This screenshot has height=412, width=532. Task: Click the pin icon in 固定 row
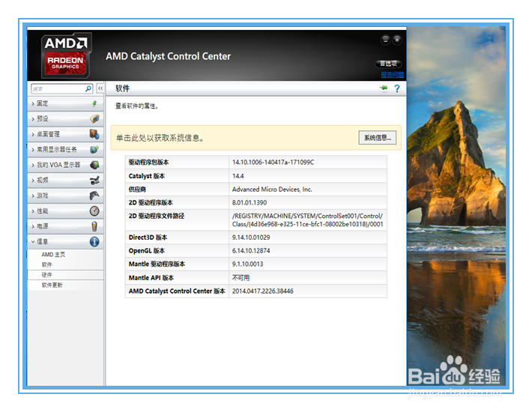(x=94, y=103)
